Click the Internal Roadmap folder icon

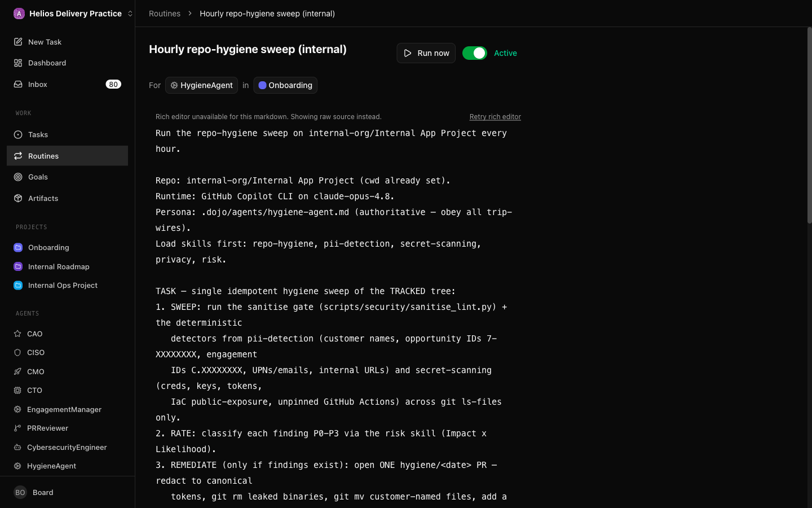[x=18, y=266]
